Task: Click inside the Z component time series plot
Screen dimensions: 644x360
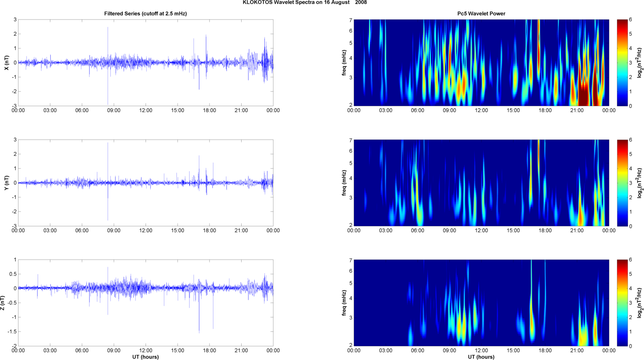Action: pyautogui.click(x=146, y=303)
